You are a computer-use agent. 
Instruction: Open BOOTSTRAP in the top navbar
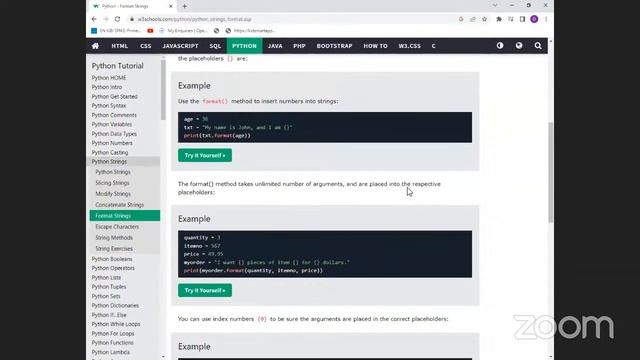point(334,46)
